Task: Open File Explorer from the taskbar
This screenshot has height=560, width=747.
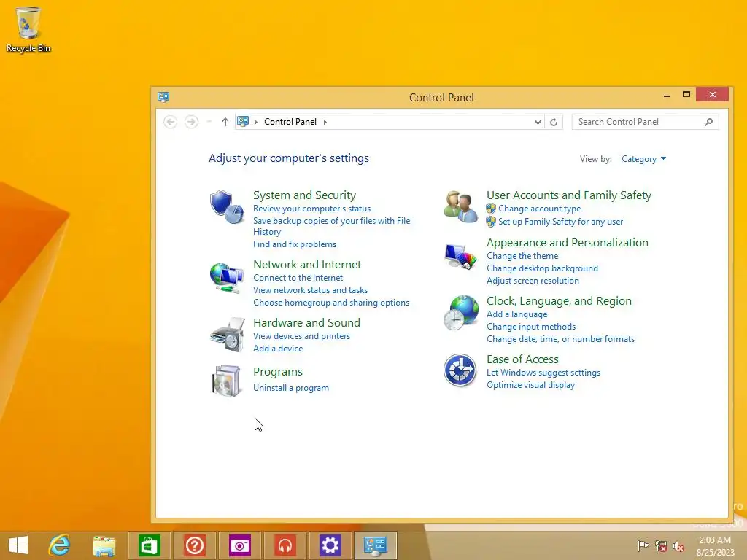Action: (104, 545)
